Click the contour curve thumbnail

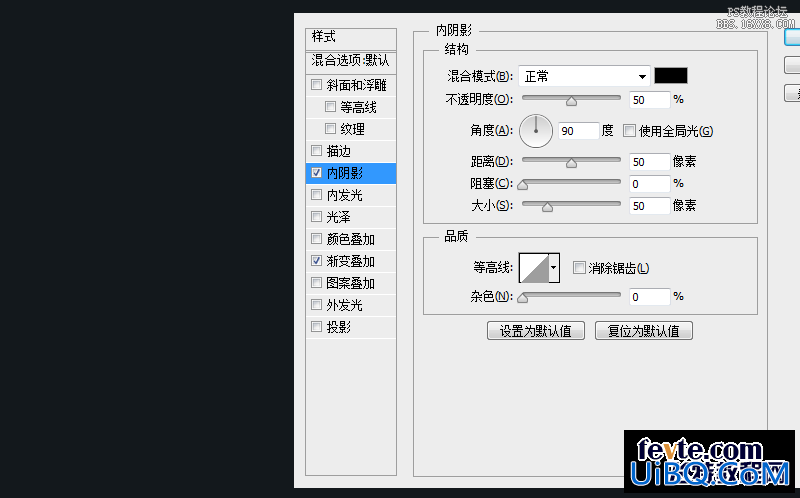point(534,268)
